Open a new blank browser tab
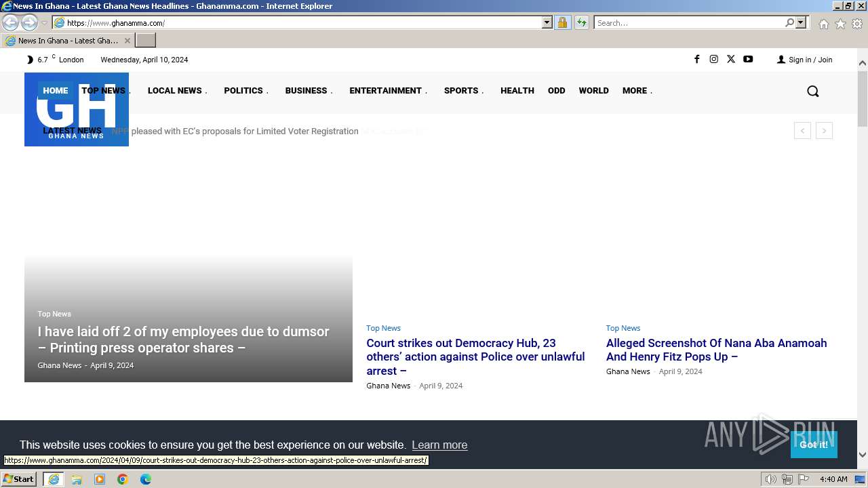Image resolution: width=868 pixels, height=488 pixels. [x=146, y=41]
